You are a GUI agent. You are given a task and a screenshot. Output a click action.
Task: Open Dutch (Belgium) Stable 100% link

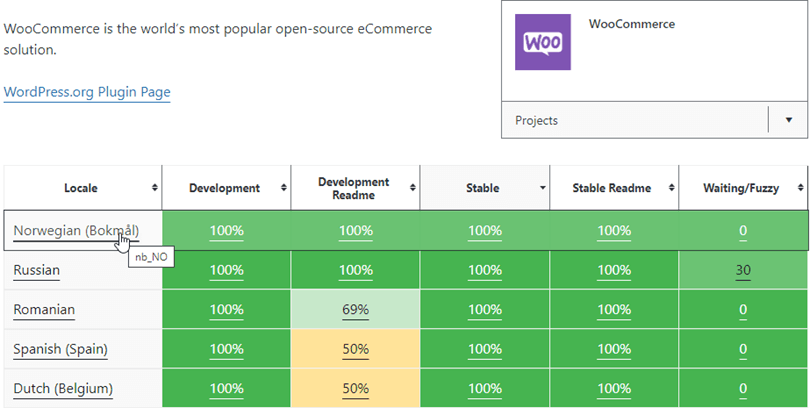485,389
